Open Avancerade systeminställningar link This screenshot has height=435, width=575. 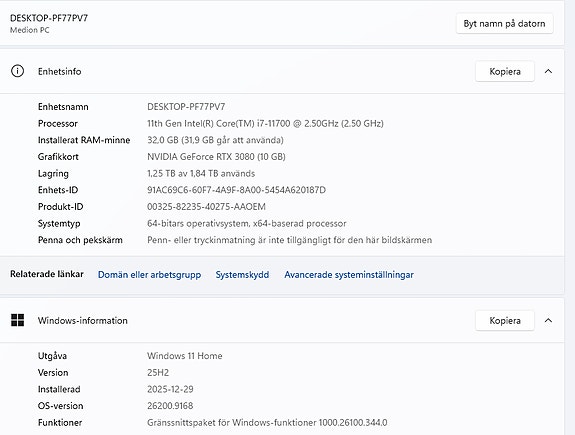pos(349,275)
